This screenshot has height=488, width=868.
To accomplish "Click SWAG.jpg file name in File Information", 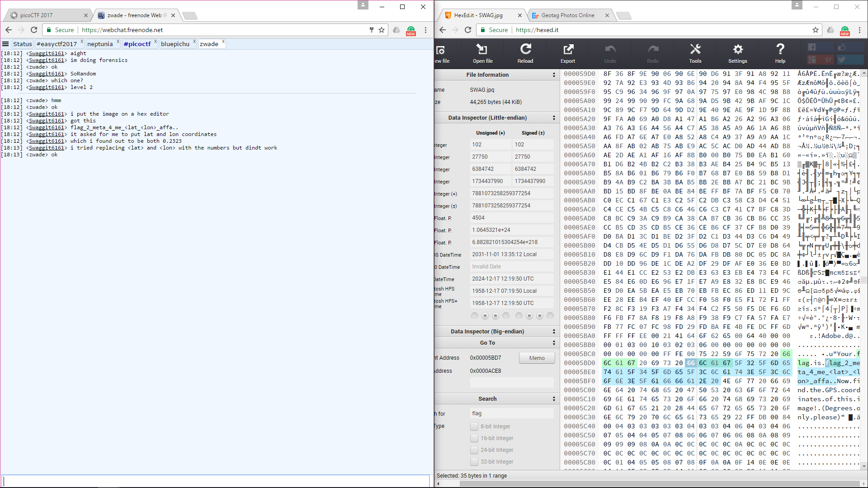I will [x=482, y=90].
